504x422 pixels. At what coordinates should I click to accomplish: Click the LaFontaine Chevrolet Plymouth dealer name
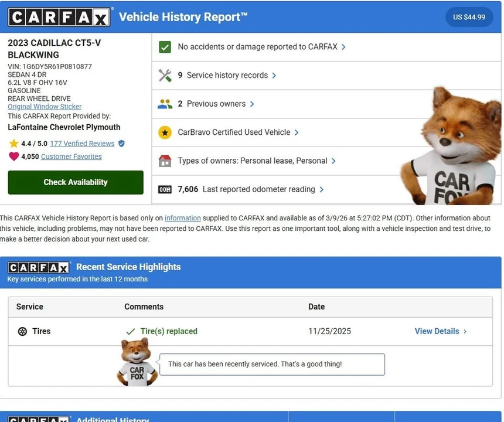(x=64, y=128)
